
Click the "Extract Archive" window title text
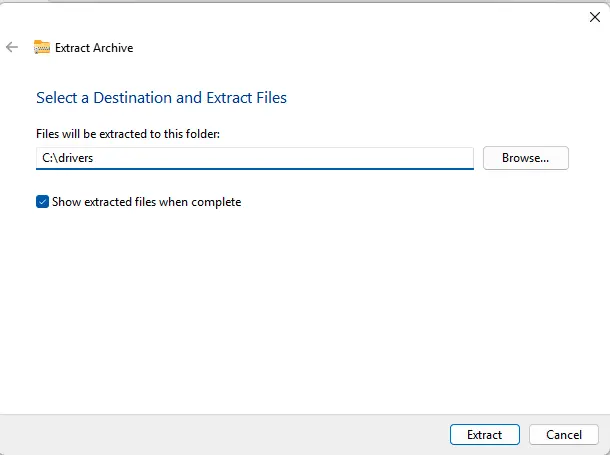point(94,48)
